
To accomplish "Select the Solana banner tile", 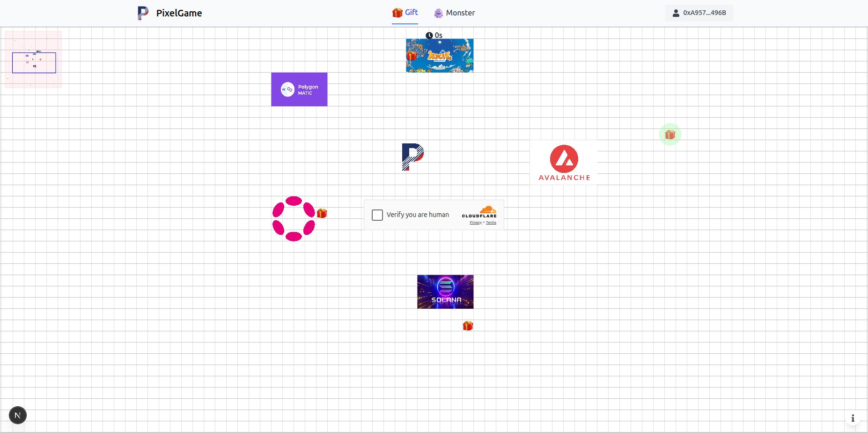I will (x=445, y=291).
